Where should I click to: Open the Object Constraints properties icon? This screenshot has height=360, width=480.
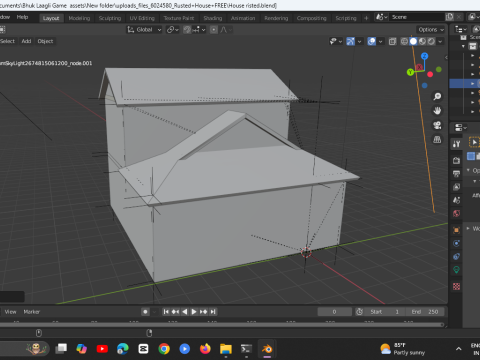point(456,256)
